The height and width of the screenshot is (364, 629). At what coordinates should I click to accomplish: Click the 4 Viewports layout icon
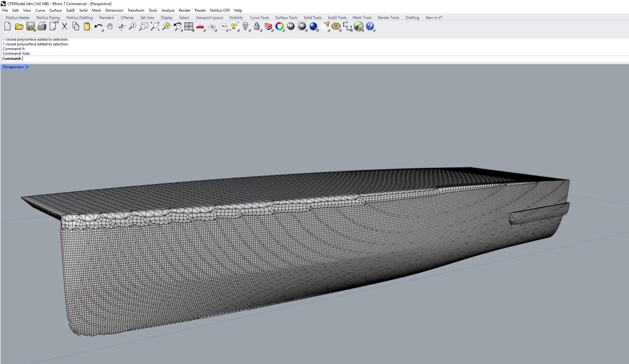[x=189, y=26]
